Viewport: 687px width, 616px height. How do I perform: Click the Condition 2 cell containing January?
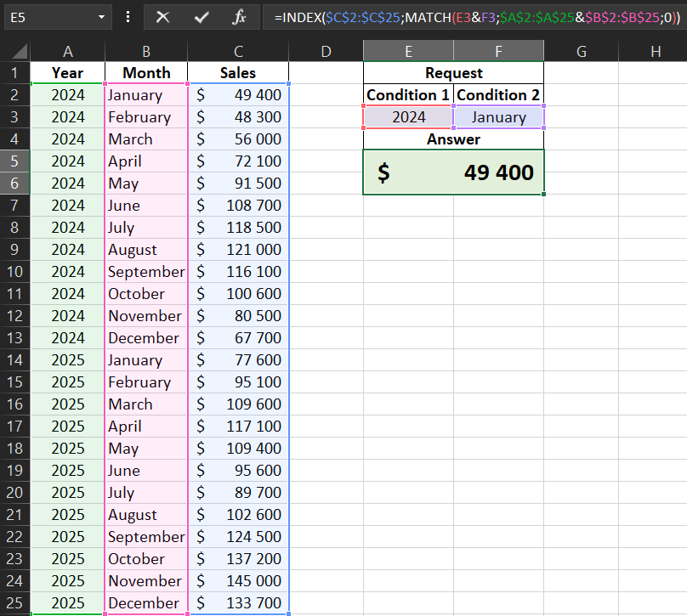[x=499, y=117]
